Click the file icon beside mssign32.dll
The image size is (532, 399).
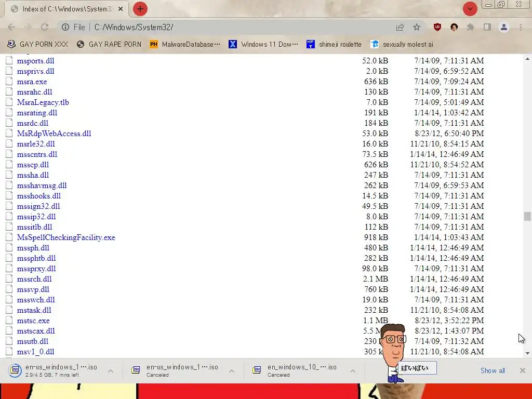click(x=9, y=206)
